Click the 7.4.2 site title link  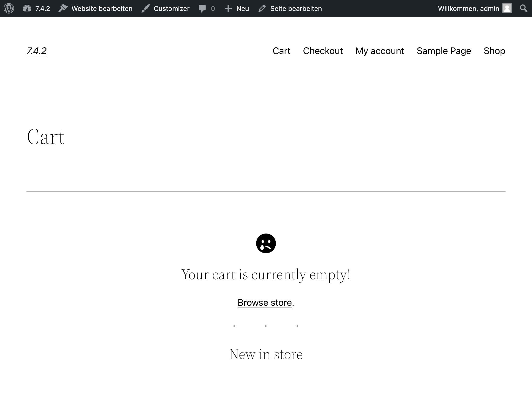(x=36, y=51)
